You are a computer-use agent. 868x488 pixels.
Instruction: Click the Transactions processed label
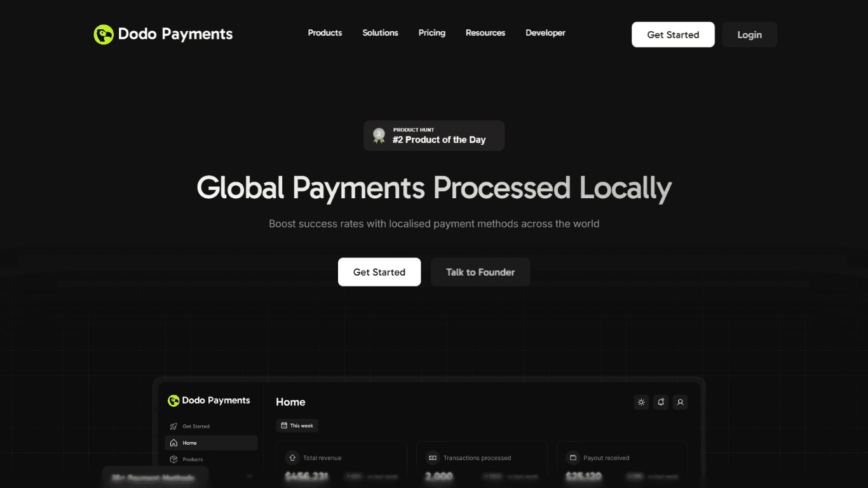tap(477, 457)
